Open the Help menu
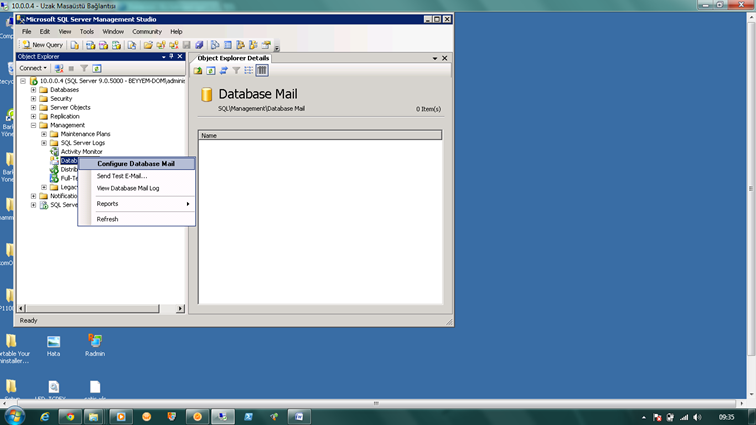756x425 pixels. 176,31
